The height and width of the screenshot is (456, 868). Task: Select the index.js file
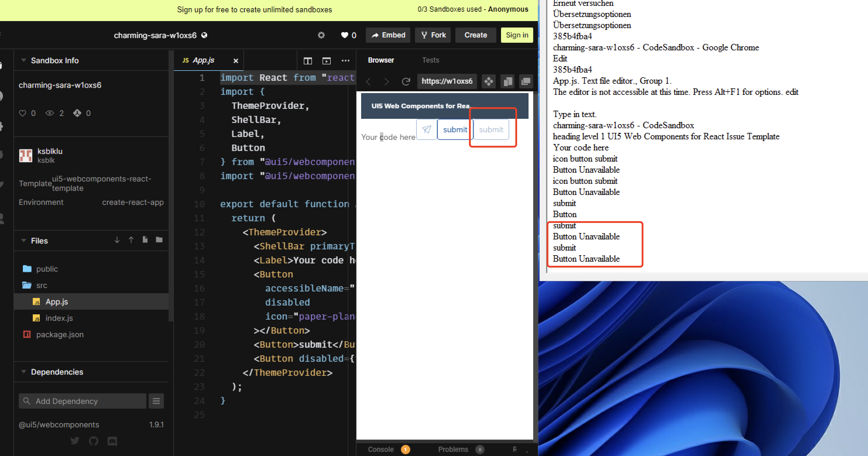click(x=59, y=318)
